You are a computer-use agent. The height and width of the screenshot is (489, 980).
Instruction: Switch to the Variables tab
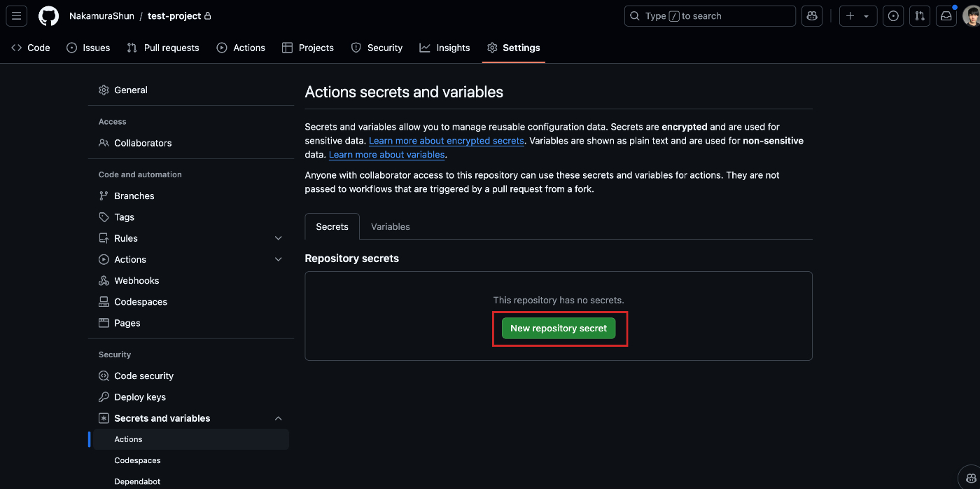pos(391,226)
